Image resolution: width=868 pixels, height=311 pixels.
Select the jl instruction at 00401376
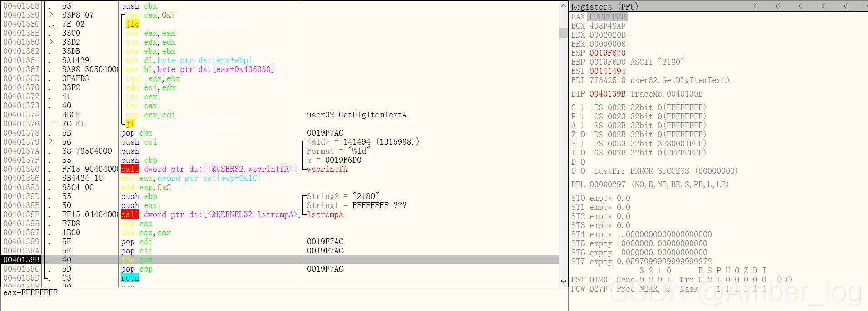[130, 124]
